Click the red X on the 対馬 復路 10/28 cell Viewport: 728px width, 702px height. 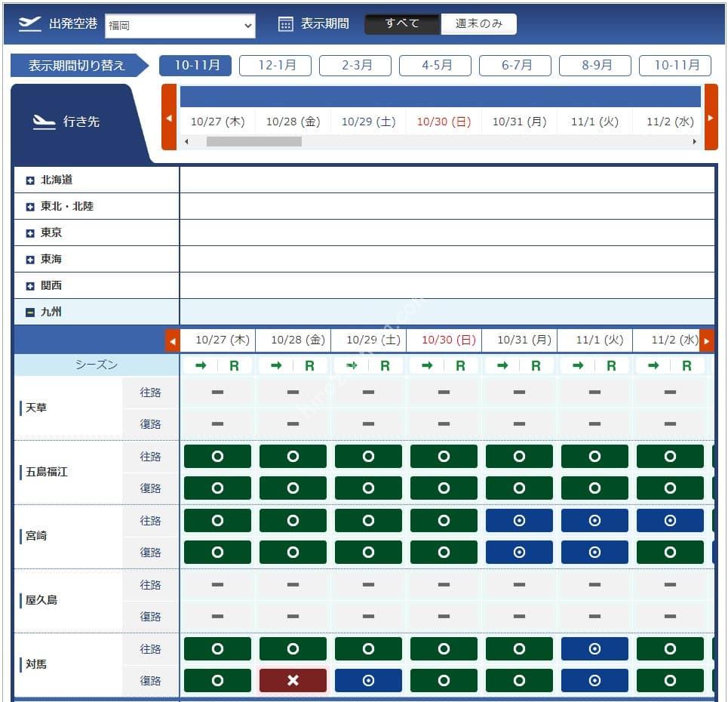click(293, 680)
